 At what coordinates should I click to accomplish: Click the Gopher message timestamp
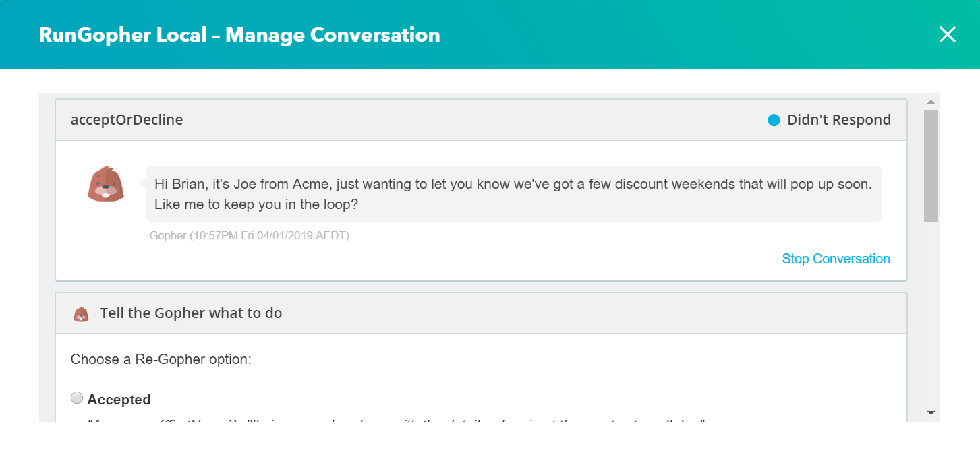[x=250, y=236]
